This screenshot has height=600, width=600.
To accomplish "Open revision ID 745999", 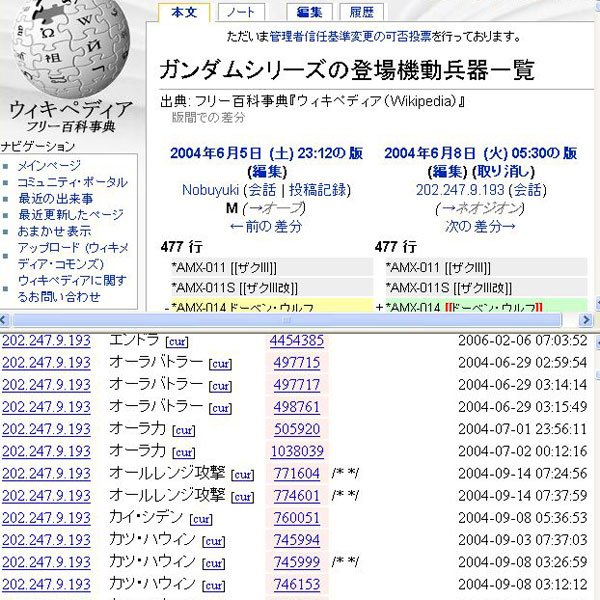I will pos(297,562).
